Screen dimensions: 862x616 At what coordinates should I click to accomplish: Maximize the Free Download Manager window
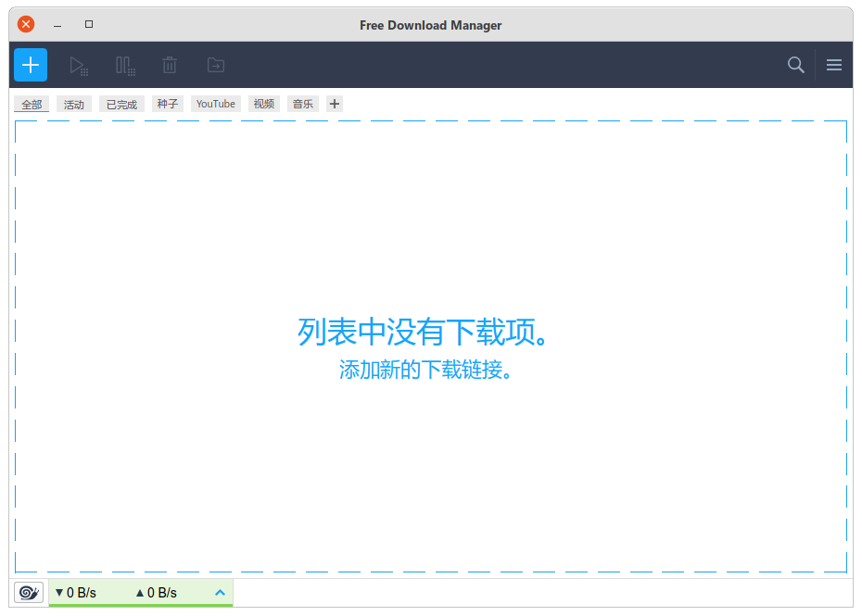click(88, 24)
